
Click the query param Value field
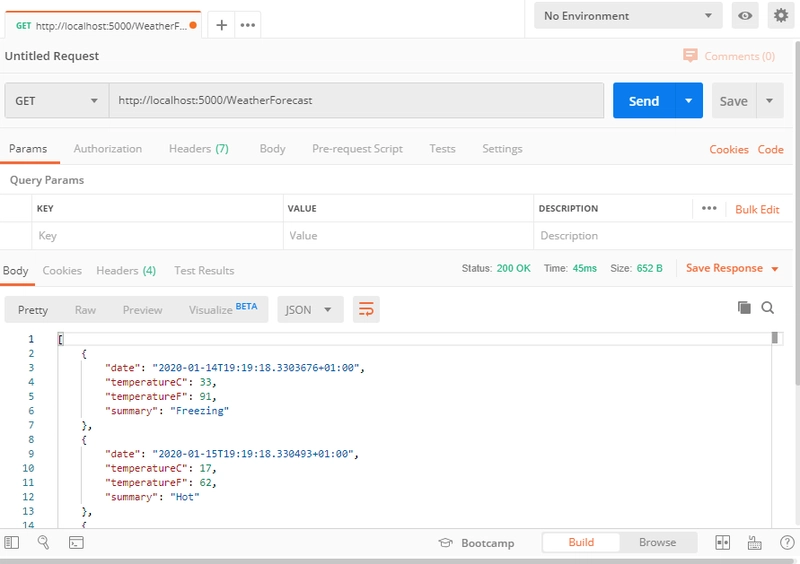pos(408,236)
